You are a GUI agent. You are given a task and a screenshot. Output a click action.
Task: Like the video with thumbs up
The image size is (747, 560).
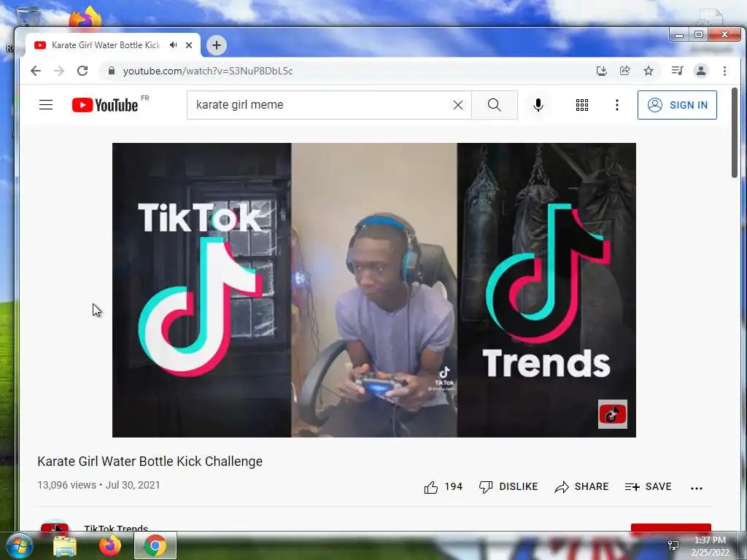tap(443, 486)
